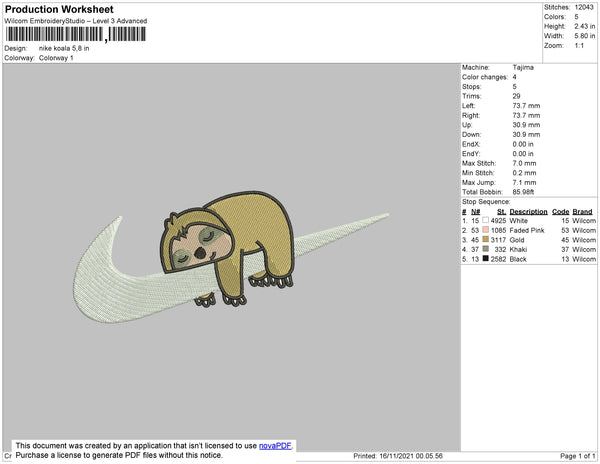Click the 'Code' column header

click(x=560, y=212)
